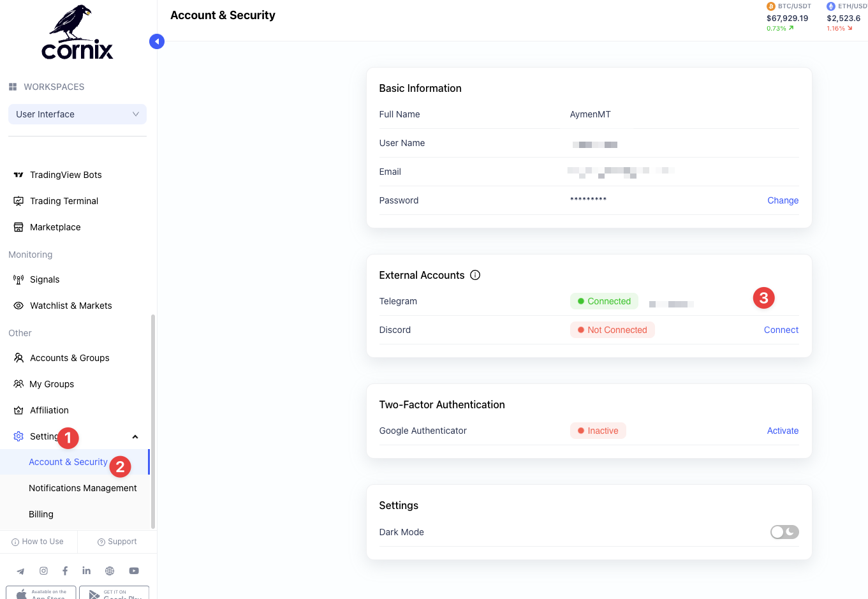868x599 pixels.
Task: Open Instagram social link icon
Action: coord(43,571)
